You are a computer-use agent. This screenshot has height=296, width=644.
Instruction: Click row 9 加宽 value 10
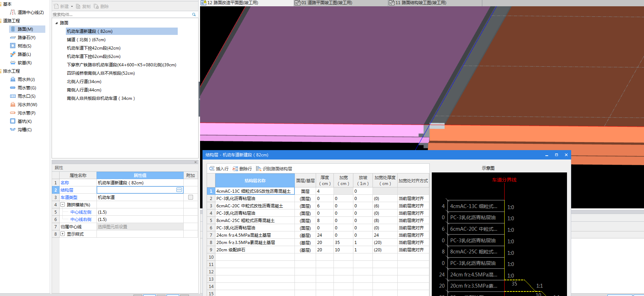click(x=343, y=250)
